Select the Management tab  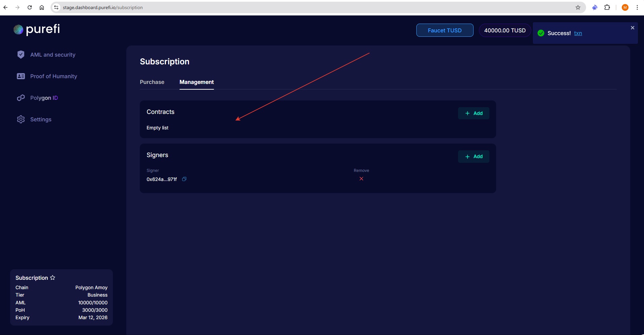[196, 82]
